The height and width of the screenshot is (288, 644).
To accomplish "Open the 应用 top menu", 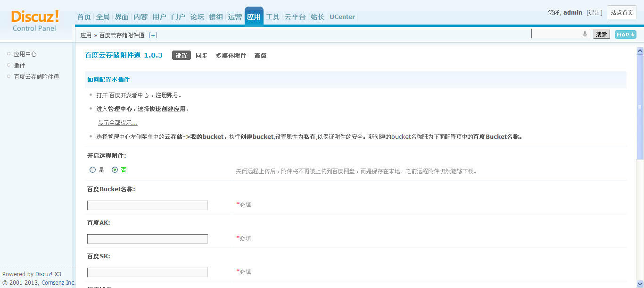I will click(x=254, y=17).
